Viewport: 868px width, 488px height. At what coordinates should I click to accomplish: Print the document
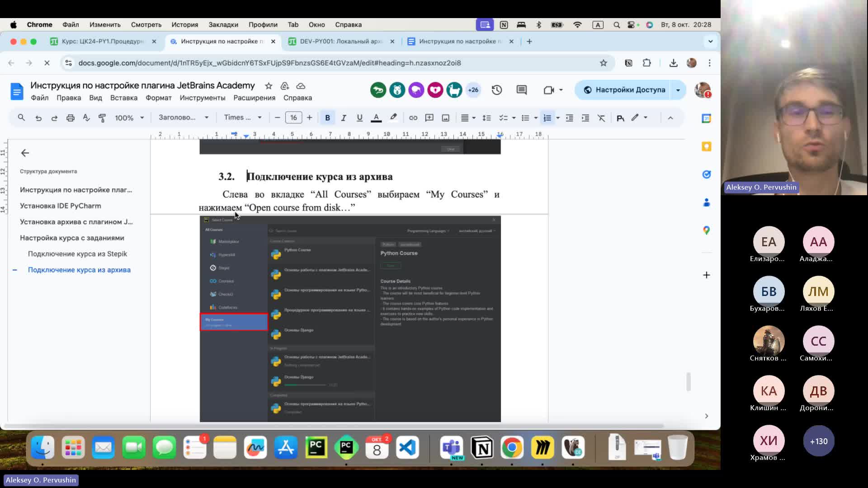[71, 118]
